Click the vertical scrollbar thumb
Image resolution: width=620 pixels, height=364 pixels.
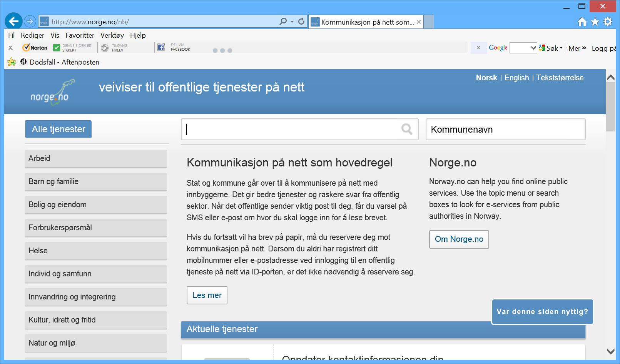point(610,107)
